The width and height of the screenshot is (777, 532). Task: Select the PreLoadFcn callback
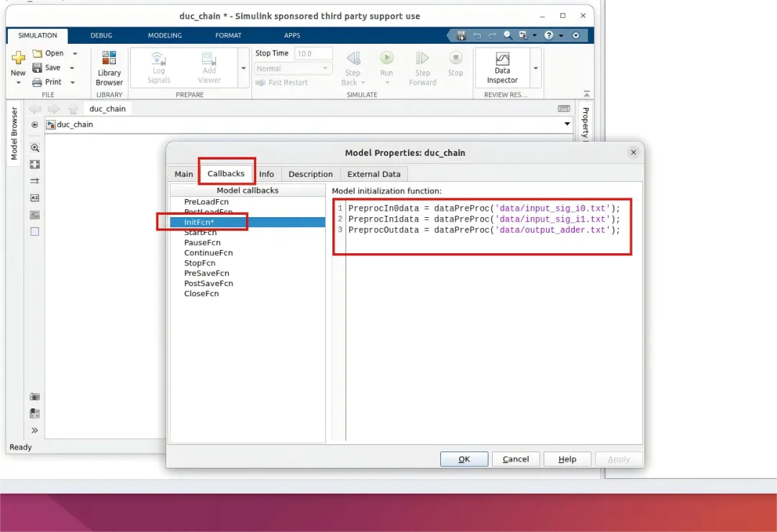pyautogui.click(x=206, y=202)
